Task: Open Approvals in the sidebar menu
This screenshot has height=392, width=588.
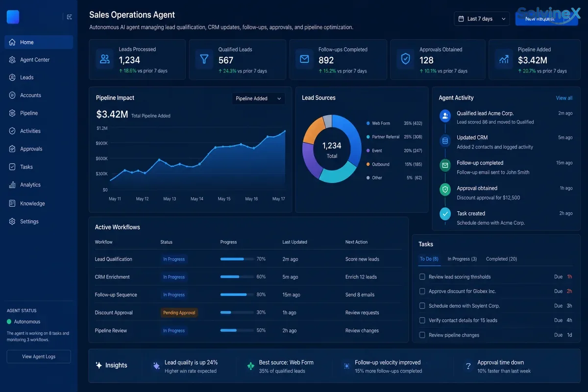Action: [x=39, y=149]
